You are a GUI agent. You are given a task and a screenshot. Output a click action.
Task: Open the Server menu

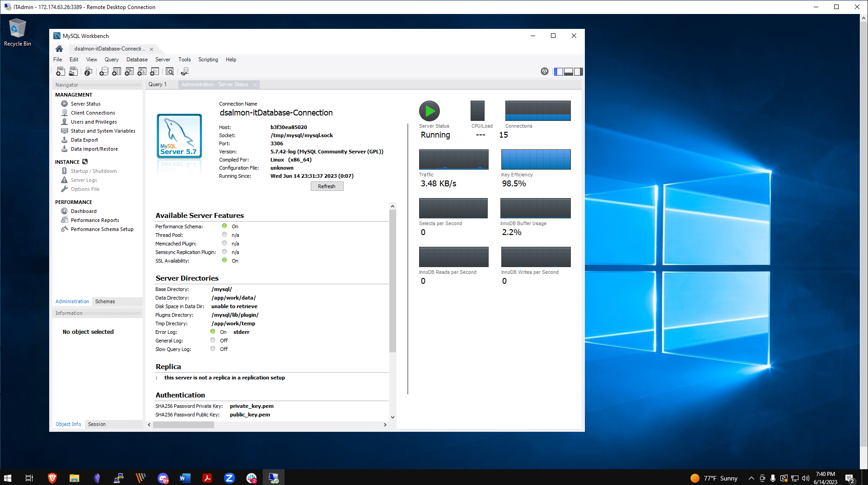163,60
